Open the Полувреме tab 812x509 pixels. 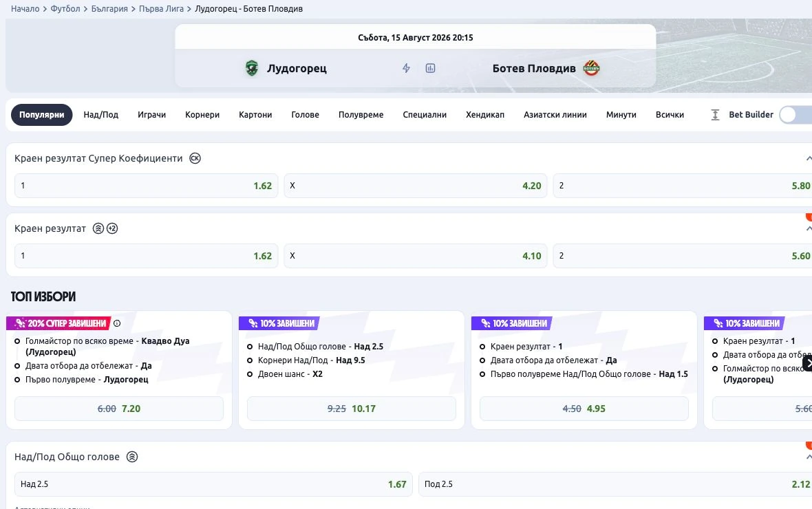coord(361,115)
